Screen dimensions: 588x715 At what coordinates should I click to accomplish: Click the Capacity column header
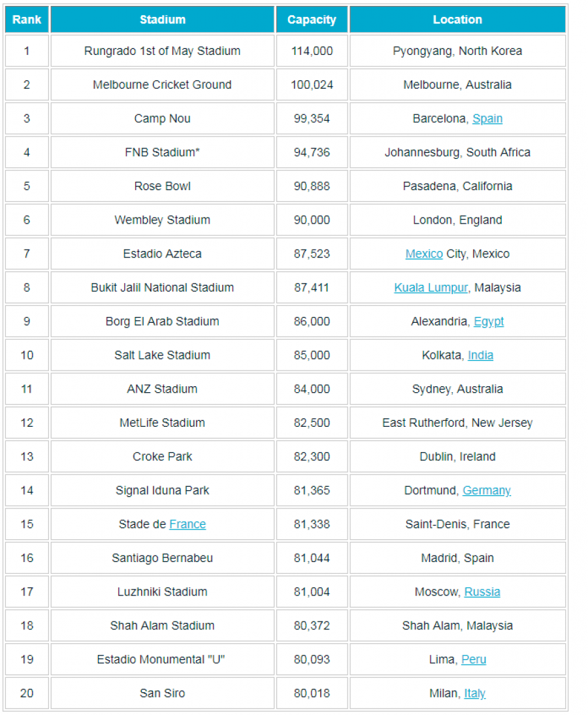[x=312, y=20]
